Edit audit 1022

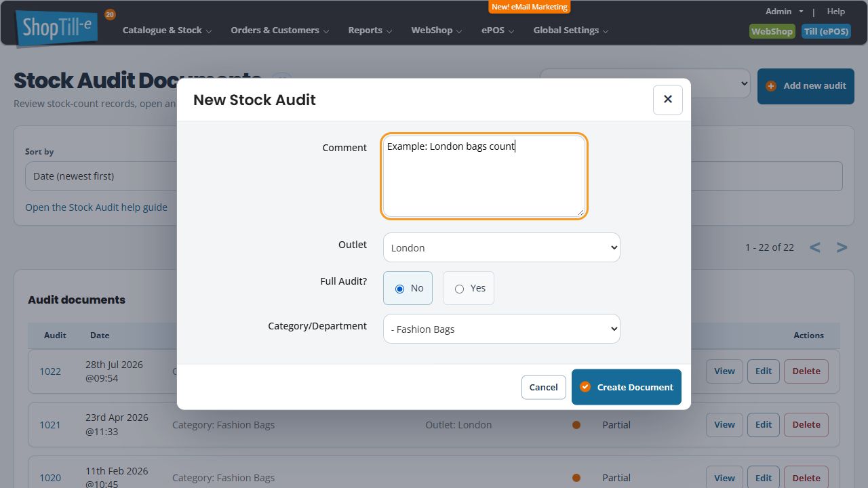tap(764, 371)
